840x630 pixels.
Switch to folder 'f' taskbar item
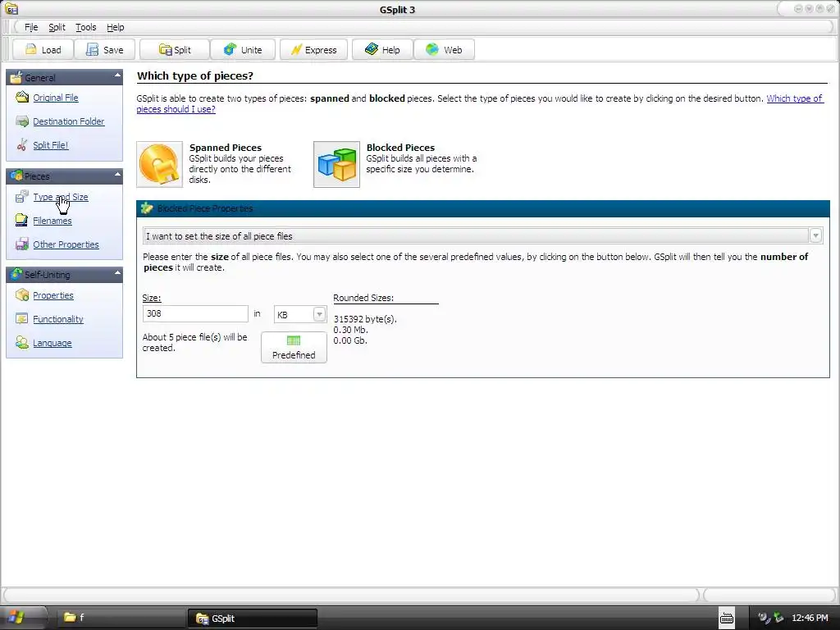[122, 618]
